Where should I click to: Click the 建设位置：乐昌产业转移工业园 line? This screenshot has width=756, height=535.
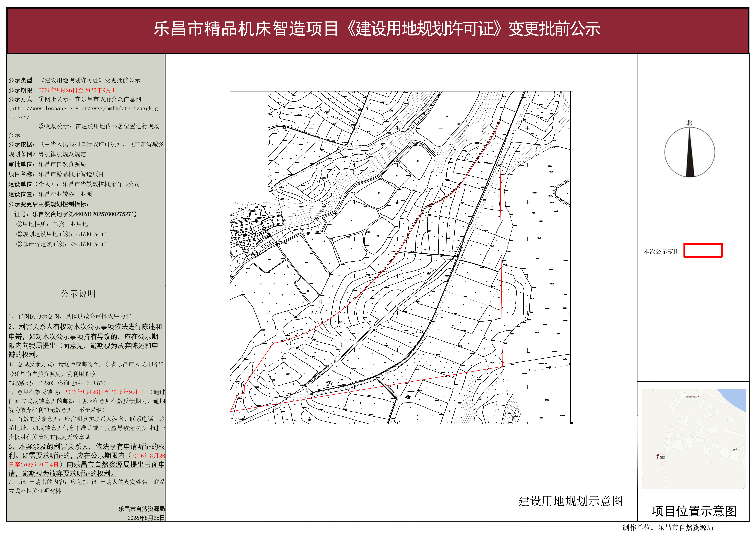click(50, 194)
